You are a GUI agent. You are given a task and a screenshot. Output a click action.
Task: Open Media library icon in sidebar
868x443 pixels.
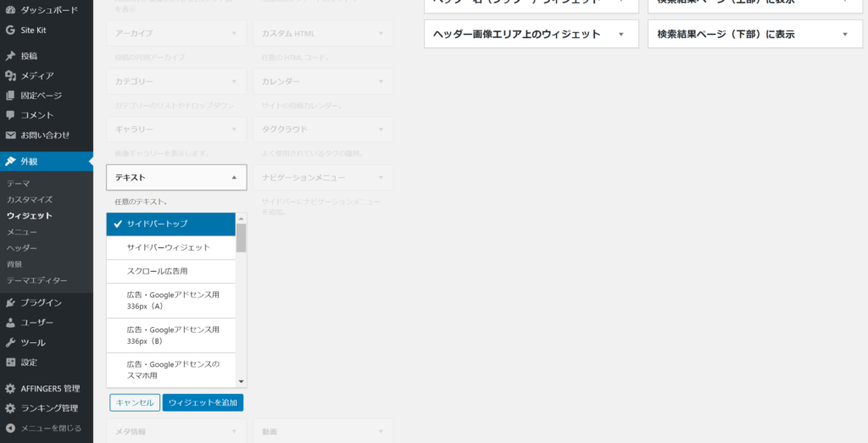click(x=10, y=75)
